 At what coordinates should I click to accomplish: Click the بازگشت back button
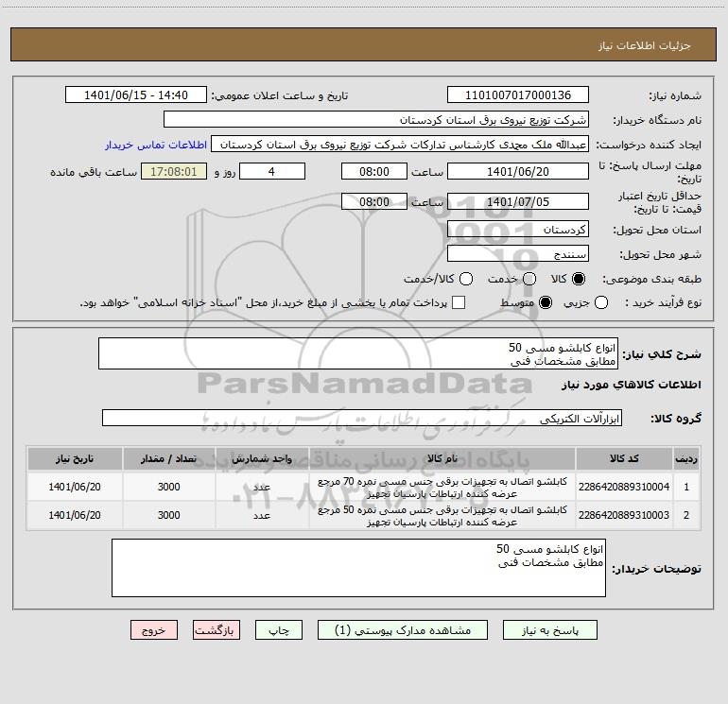pyautogui.click(x=217, y=630)
